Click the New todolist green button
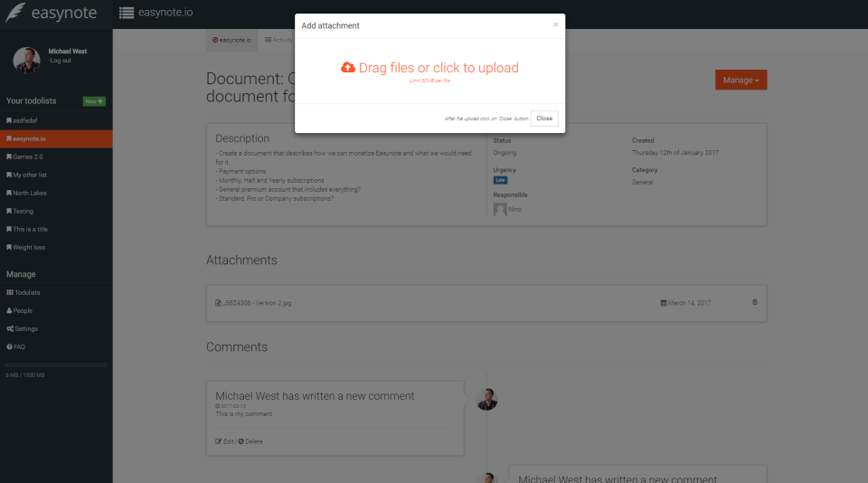868x483 pixels. 94,101
